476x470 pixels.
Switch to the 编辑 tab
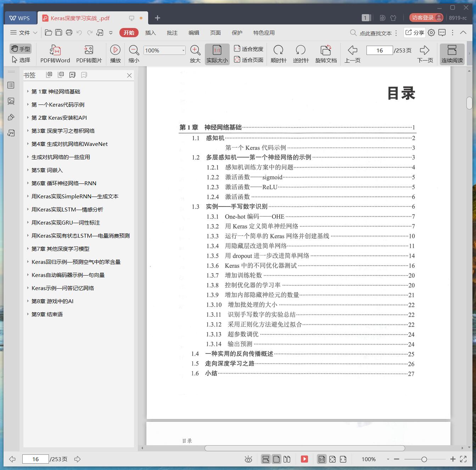194,33
